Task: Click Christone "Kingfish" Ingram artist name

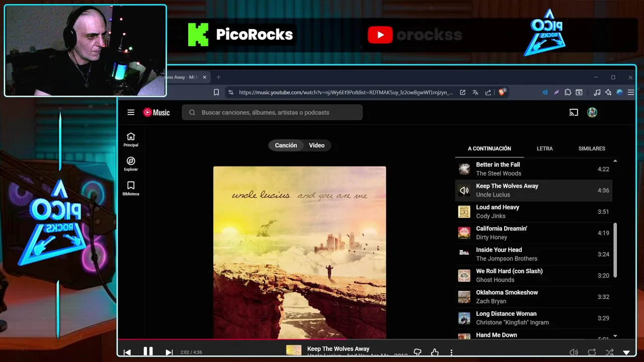Action: click(512, 323)
